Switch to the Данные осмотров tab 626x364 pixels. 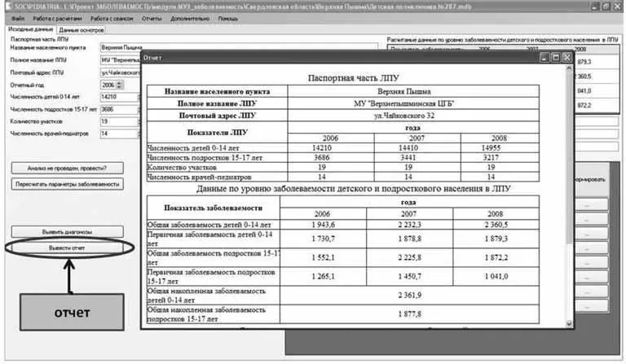click(82, 30)
